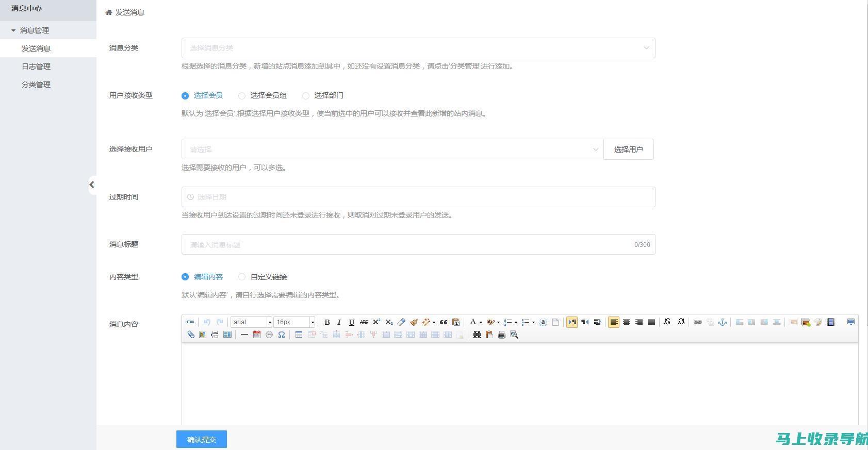Open the 过期时间 date picker field
The height and width of the screenshot is (450, 868).
coord(418,197)
